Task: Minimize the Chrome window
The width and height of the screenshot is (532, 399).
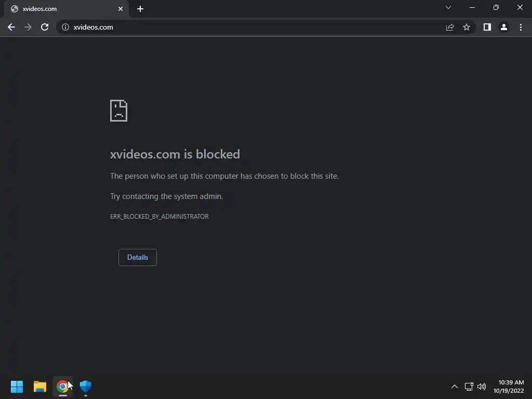Action: [472, 7]
